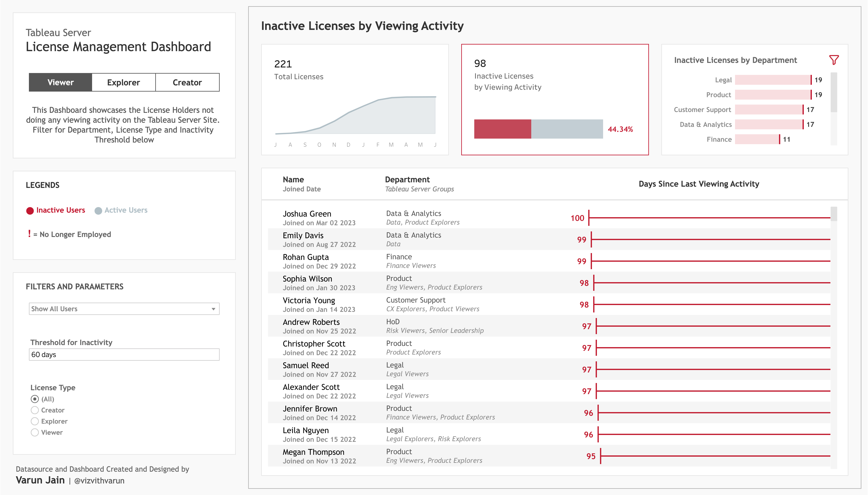Enable the Viewer license type option
The image size is (868, 495).
tap(35, 432)
